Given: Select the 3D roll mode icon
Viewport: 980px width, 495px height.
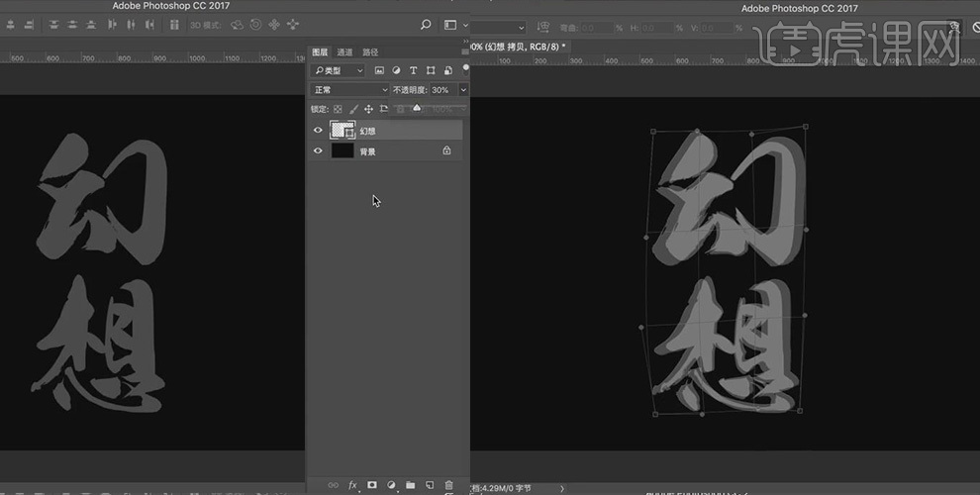Looking at the screenshot, I should [x=255, y=25].
